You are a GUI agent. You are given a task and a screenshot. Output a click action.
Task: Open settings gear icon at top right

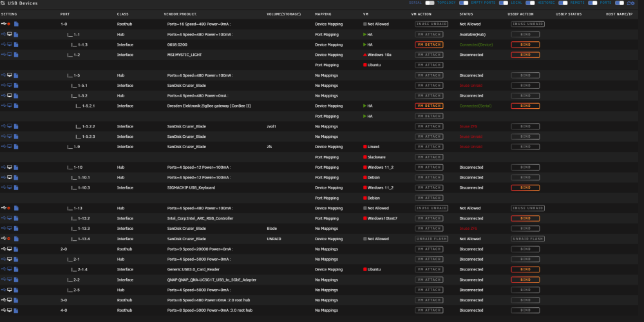tap(633, 3)
